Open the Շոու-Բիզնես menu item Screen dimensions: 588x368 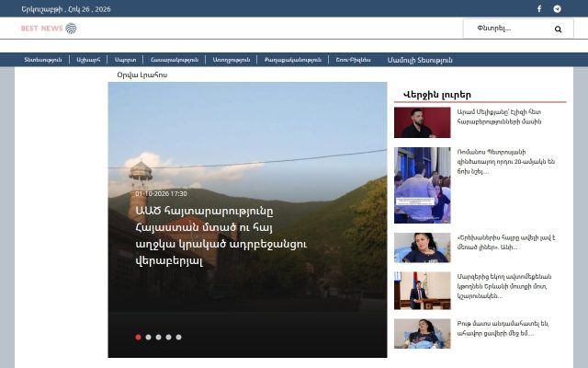click(353, 60)
